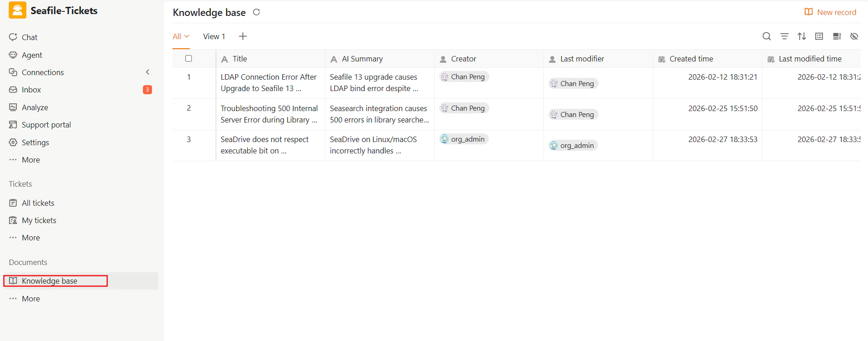Screen dimensions: 868x341
Task: Open the All view dropdown
Action: point(181,36)
